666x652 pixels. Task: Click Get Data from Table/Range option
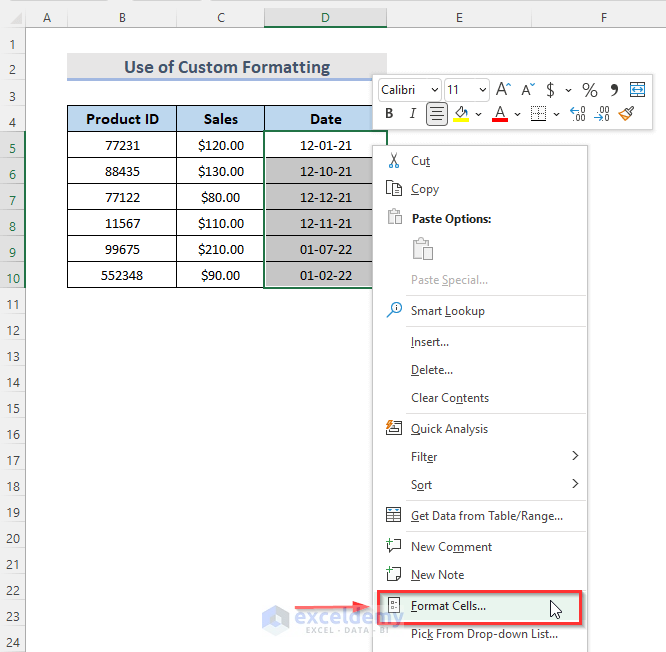tap(486, 516)
